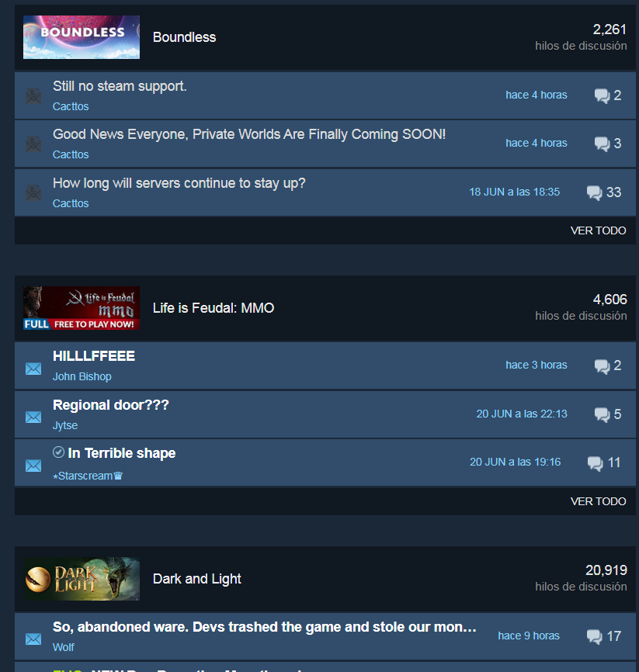Open the Boundless game banner thumbnail
The height and width of the screenshot is (672, 639).
82,37
